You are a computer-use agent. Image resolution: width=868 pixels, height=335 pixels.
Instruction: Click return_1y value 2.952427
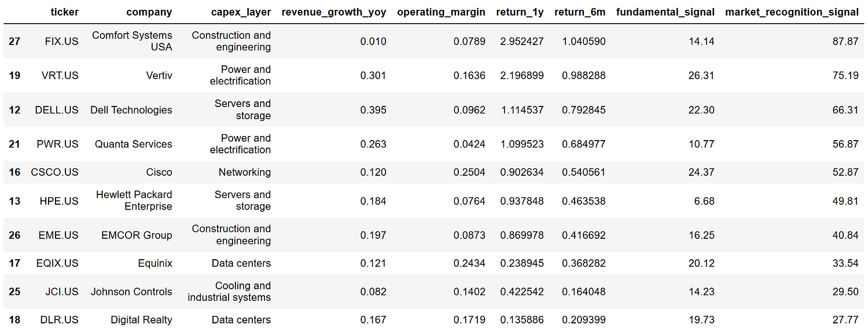click(x=523, y=42)
